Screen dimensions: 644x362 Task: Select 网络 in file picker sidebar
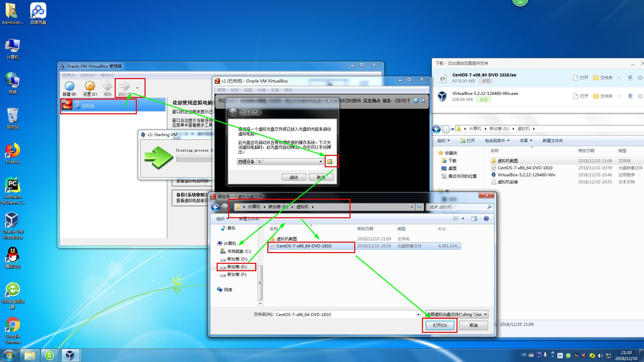pyautogui.click(x=224, y=290)
